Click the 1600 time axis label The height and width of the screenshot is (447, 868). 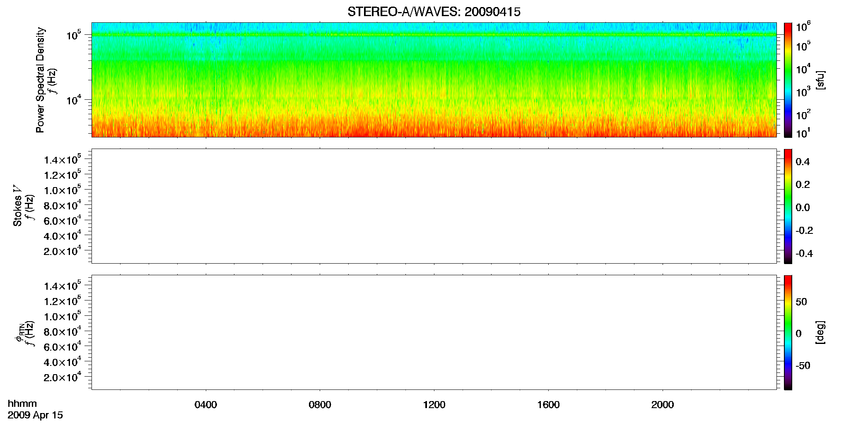(x=548, y=405)
